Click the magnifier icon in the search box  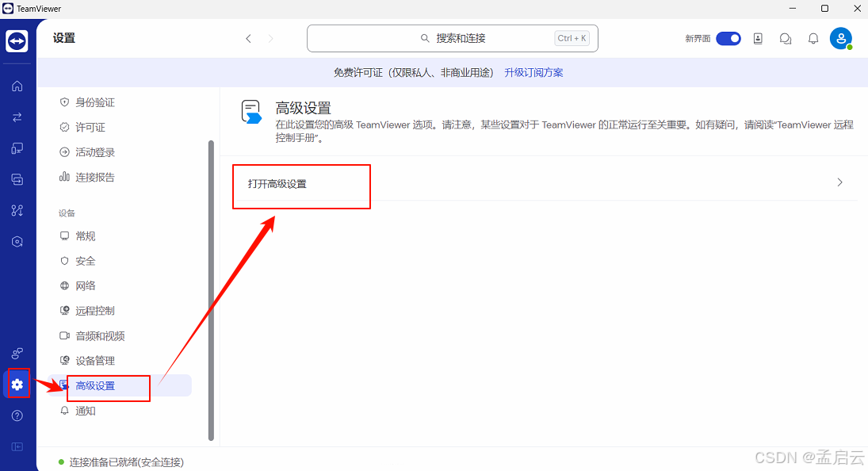(425, 38)
